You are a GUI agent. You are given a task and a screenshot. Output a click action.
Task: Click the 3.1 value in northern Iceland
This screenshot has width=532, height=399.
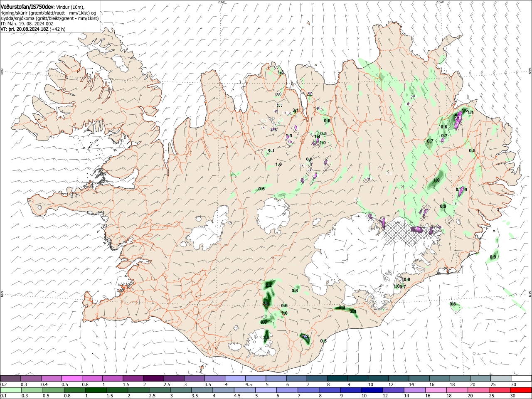coord(296,110)
